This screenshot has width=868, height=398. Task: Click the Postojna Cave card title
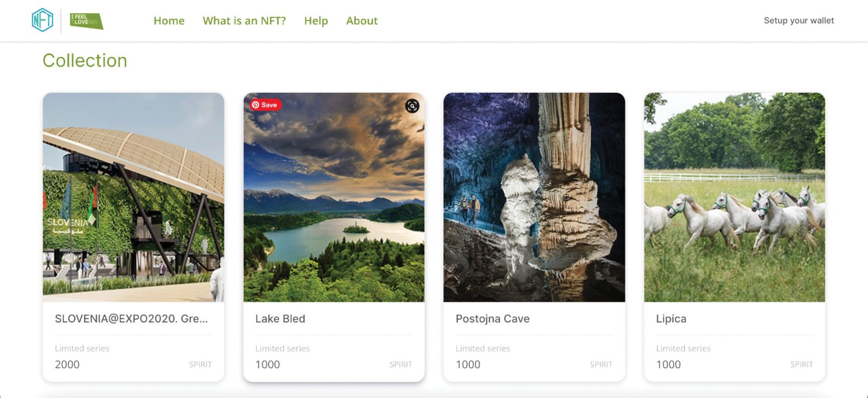pyautogui.click(x=493, y=319)
